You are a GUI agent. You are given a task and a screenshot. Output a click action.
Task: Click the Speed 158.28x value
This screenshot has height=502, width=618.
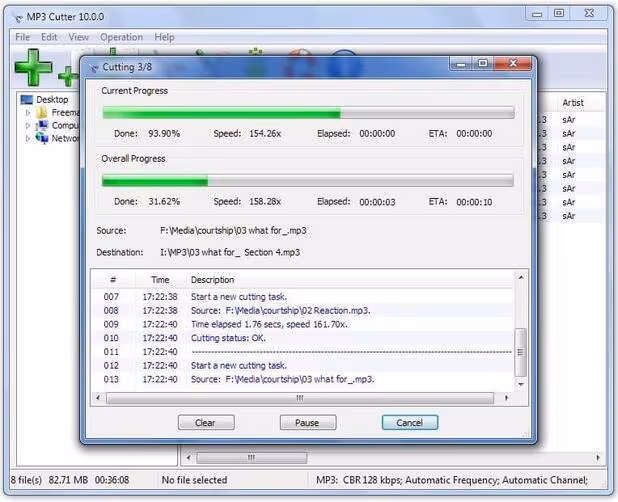point(265,202)
